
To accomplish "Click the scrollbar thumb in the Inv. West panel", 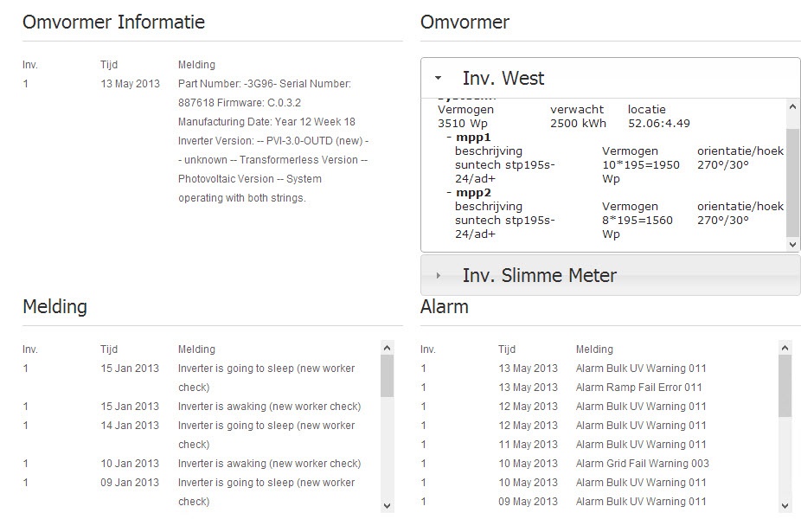I will (x=792, y=183).
